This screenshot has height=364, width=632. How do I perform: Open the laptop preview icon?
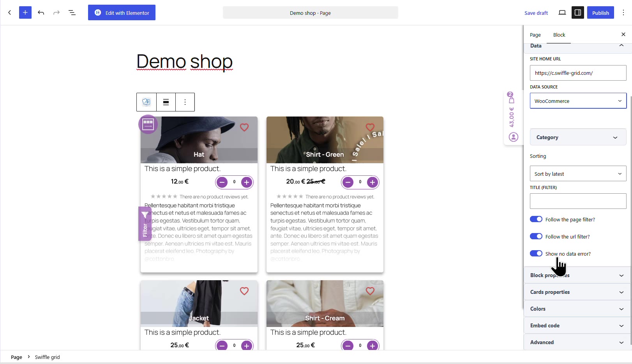coord(562,12)
